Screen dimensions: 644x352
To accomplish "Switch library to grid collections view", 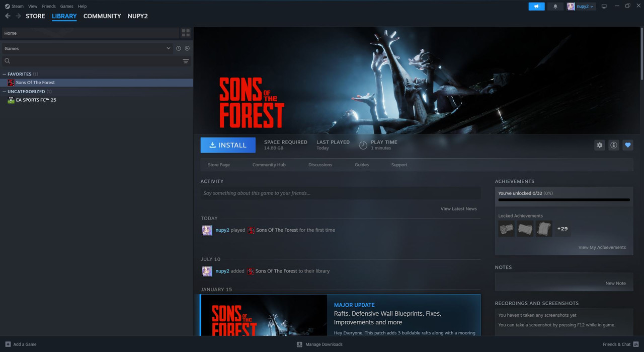I will [186, 33].
